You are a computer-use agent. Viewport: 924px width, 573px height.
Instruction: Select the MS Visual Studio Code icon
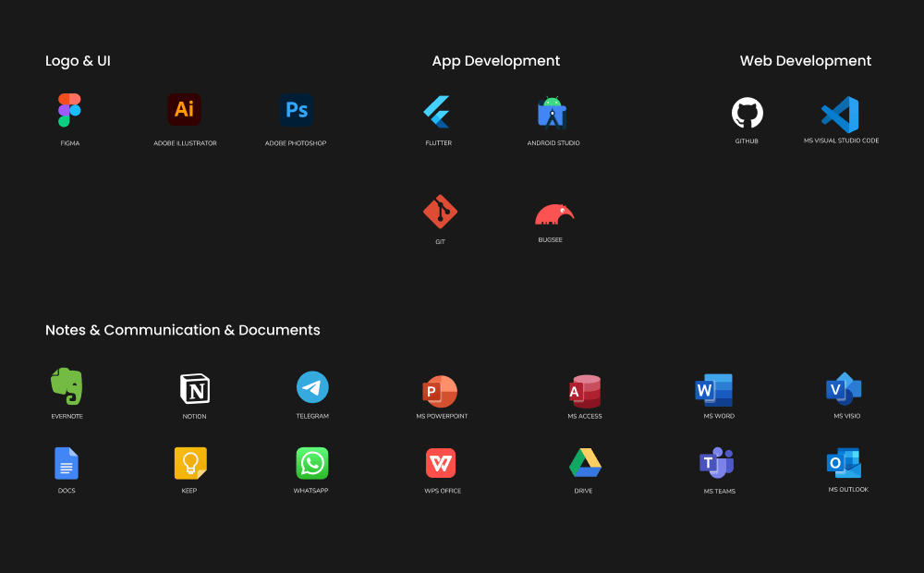coord(840,115)
